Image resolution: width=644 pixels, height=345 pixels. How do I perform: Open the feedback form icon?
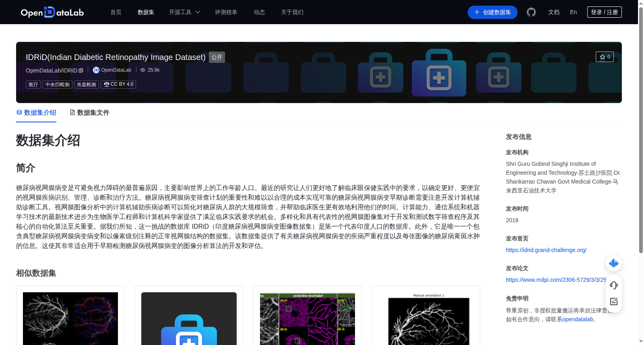pos(614,302)
